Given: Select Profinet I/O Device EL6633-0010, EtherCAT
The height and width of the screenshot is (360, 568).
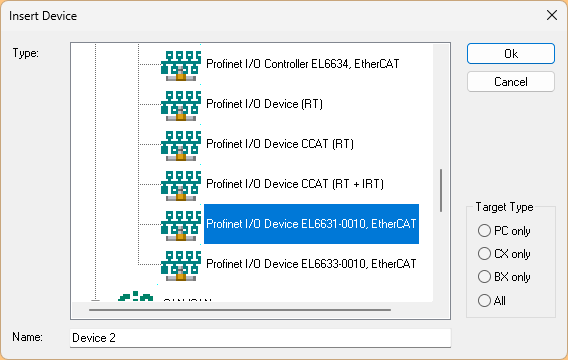Looking at the screenshot, I should pos(311,264).
